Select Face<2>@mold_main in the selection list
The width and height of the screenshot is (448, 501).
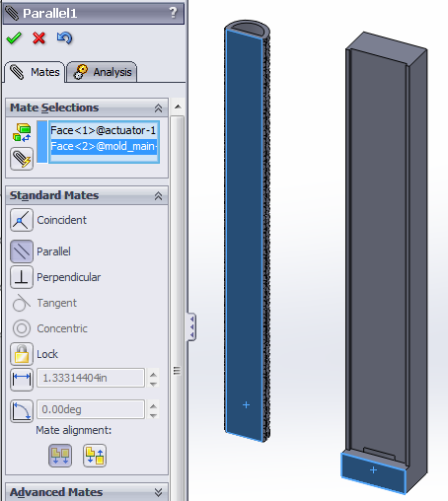(104, 146)
